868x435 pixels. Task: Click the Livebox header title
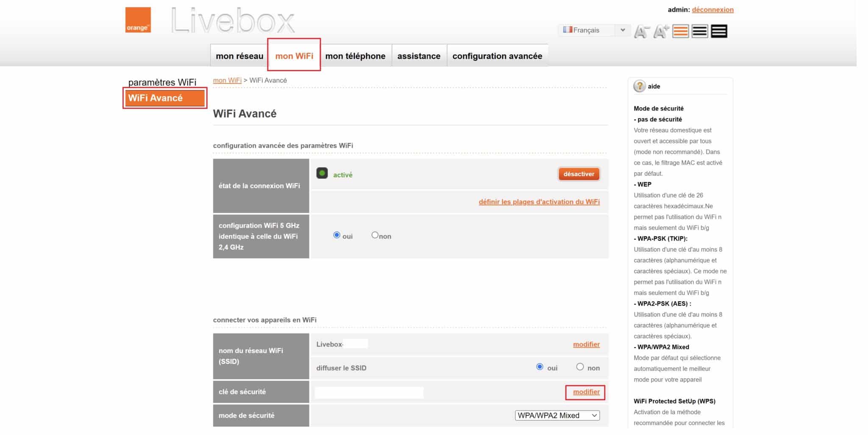tap(233, 20)
